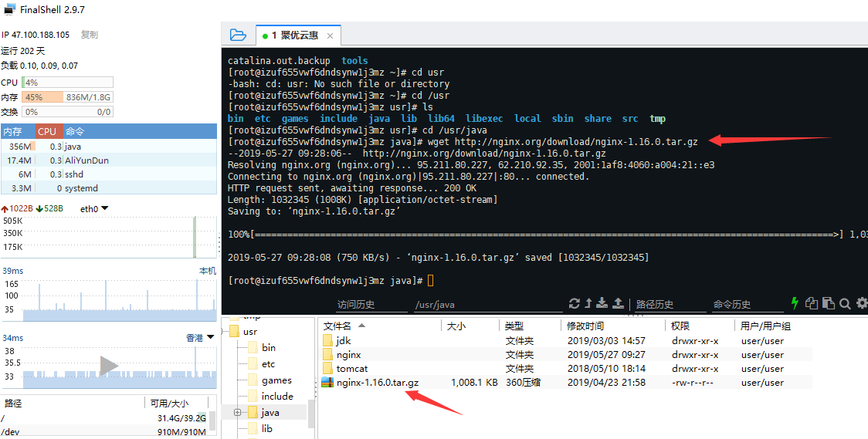Expand the java folder in tree
The height and width of the screenshot is (439, 868).
click(x=237, y=413)
